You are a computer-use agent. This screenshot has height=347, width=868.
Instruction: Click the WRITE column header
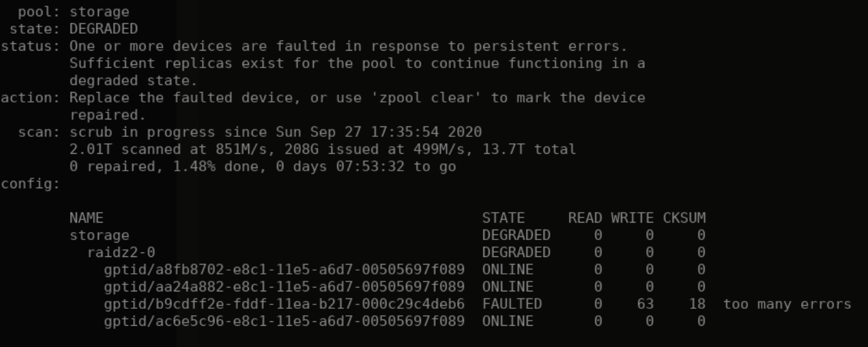coord(632,218)
